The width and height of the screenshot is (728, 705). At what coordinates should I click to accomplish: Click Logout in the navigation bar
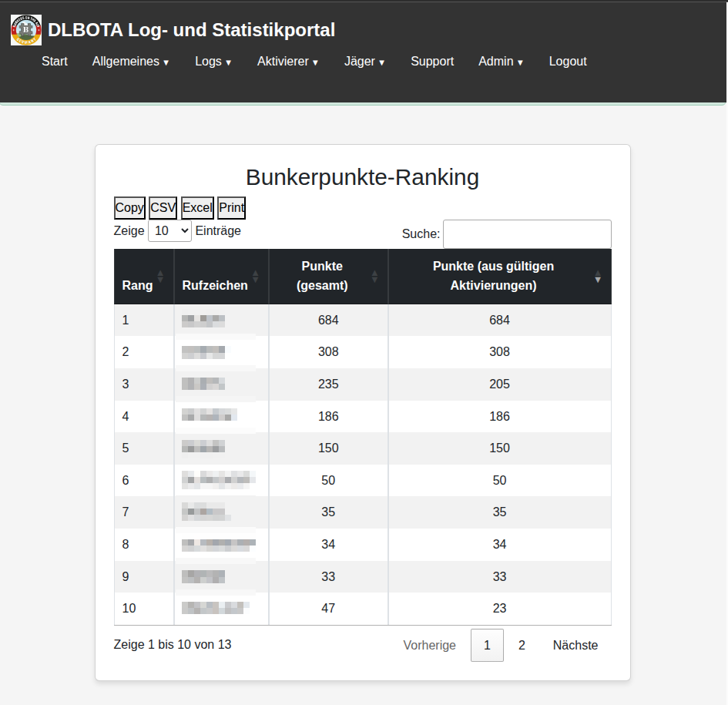[x=568, y=62]
